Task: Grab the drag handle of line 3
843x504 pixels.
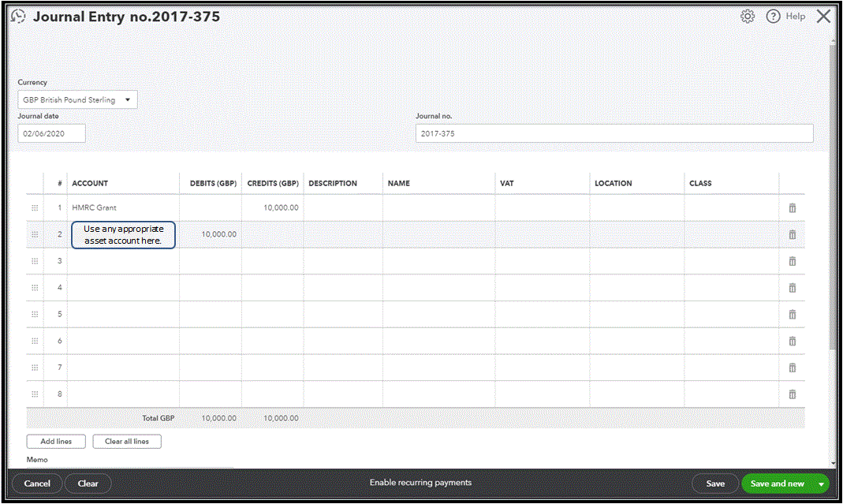Action: tap(35, 261)
